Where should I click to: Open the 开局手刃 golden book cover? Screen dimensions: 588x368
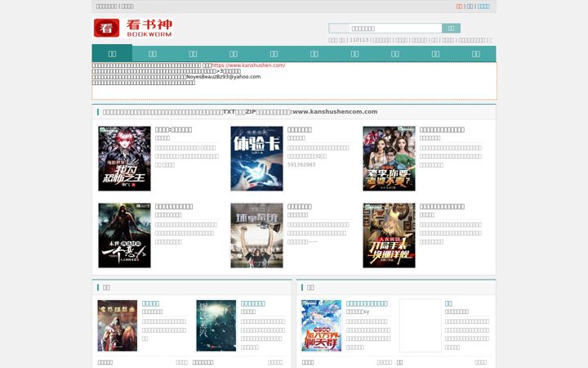[x=389, y=236]
